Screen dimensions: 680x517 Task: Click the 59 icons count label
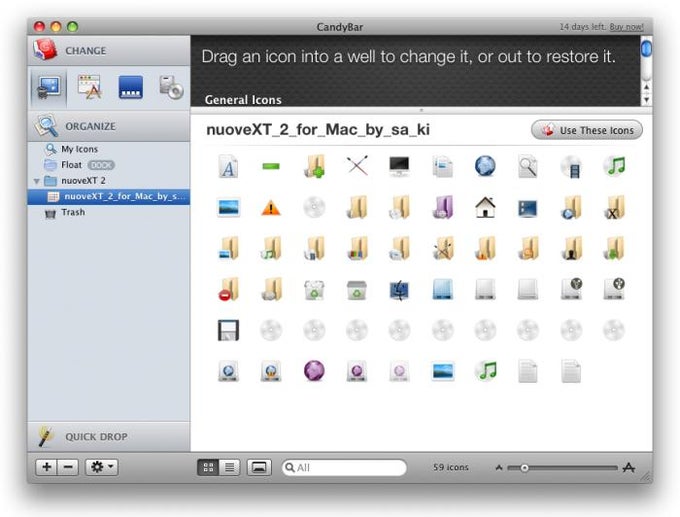(451, 468)
